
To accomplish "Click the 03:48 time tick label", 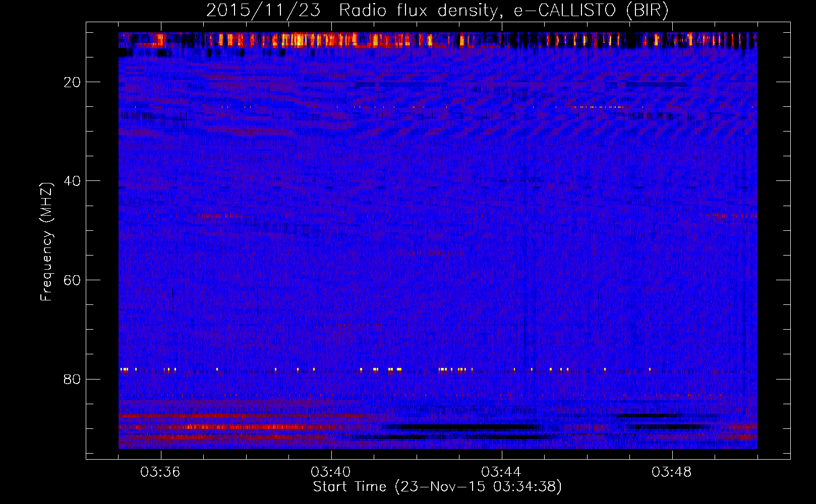I will (x=672, y=472).
